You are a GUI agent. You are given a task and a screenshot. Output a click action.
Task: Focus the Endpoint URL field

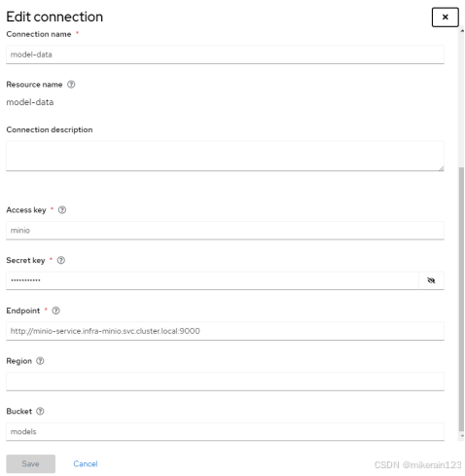pyautogui.click(x=225, y=331)
